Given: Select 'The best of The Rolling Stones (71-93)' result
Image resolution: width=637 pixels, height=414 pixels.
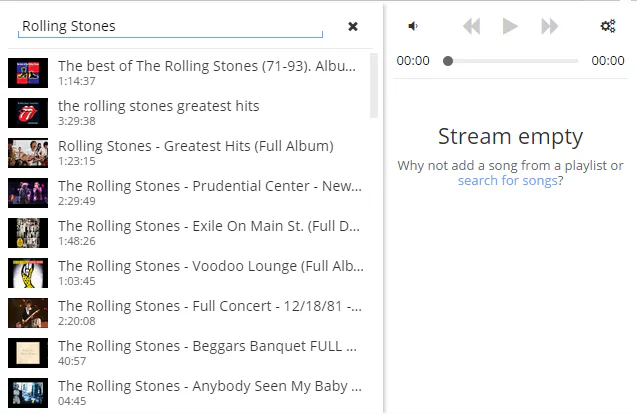Looking at the screenshot, I should point(187,73).
